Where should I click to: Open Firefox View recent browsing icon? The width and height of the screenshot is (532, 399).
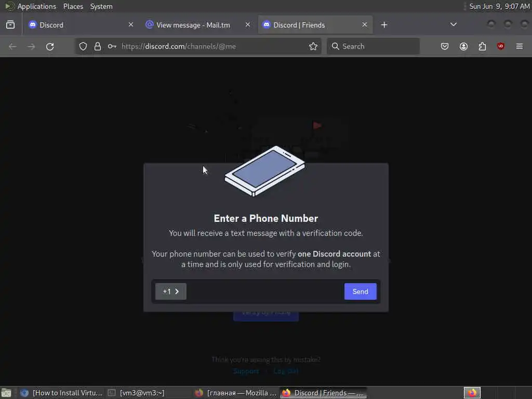click(x=10, y=25)
